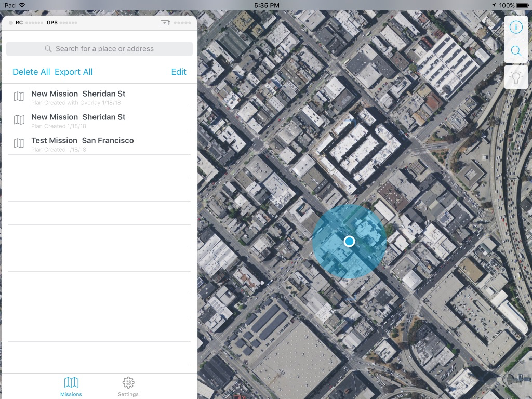
Task: Tap the lightbulb tips icon
Action: point(516,77)
